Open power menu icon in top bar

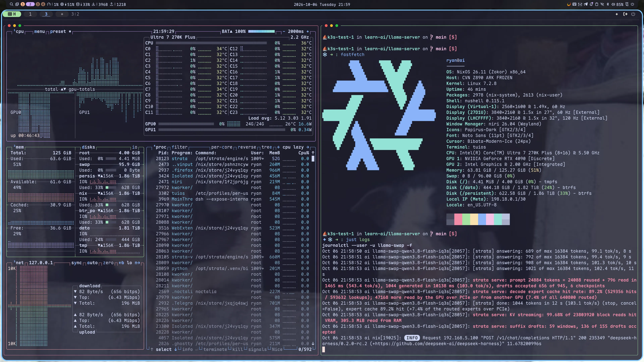click(x=632, y=4)
